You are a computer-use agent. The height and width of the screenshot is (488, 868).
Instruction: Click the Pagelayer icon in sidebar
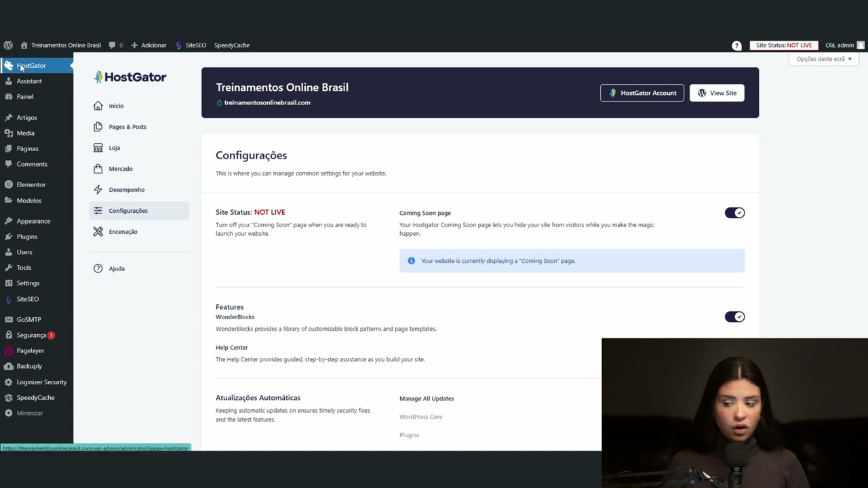(x=8, y=350)
